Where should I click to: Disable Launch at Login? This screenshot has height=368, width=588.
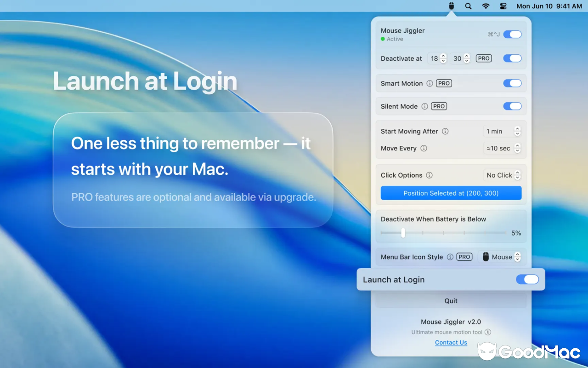(x=527, y=279)
